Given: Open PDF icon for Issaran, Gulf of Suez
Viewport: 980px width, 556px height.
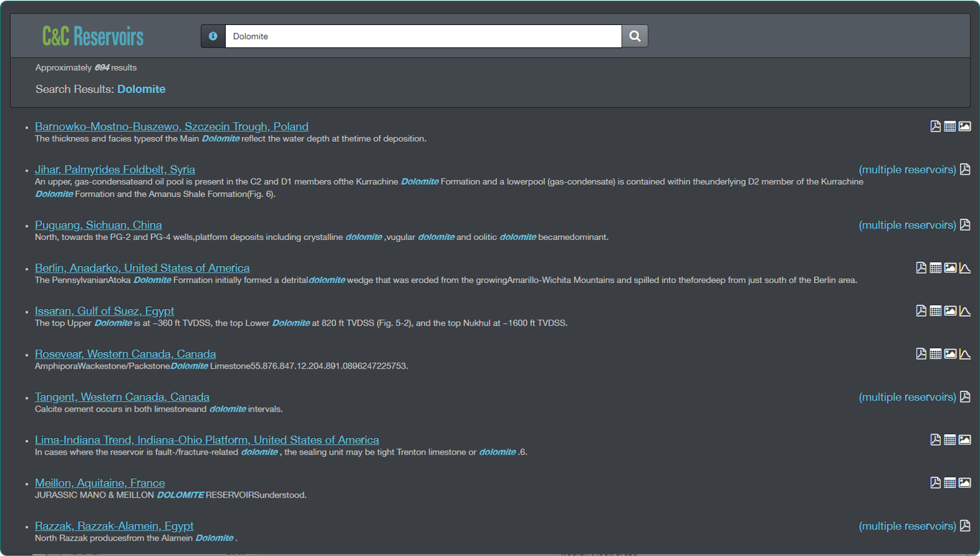Looking at the screenshot, I should coord(921,311).
